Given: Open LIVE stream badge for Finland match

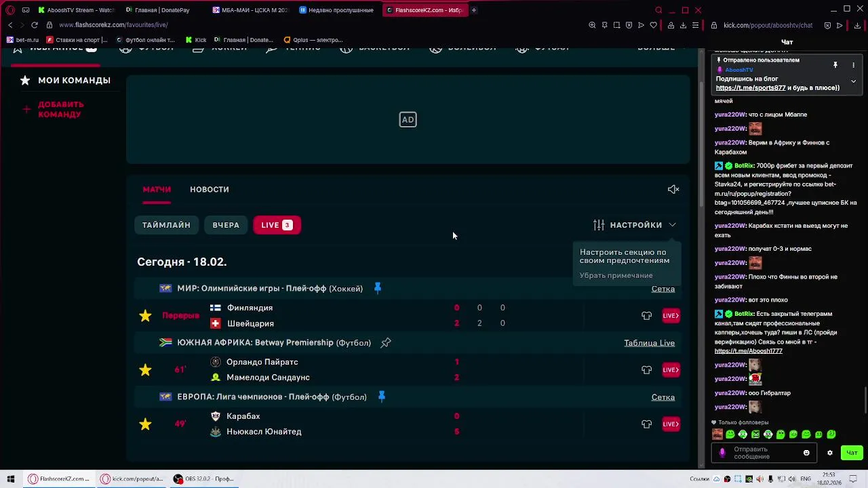Looking at the screenshot, I should point(671,316).
